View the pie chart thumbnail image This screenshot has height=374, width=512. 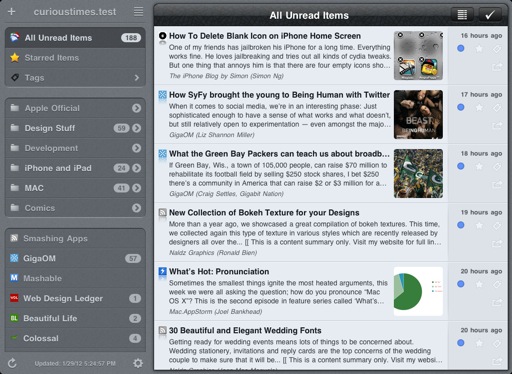[x=418, y=291]
